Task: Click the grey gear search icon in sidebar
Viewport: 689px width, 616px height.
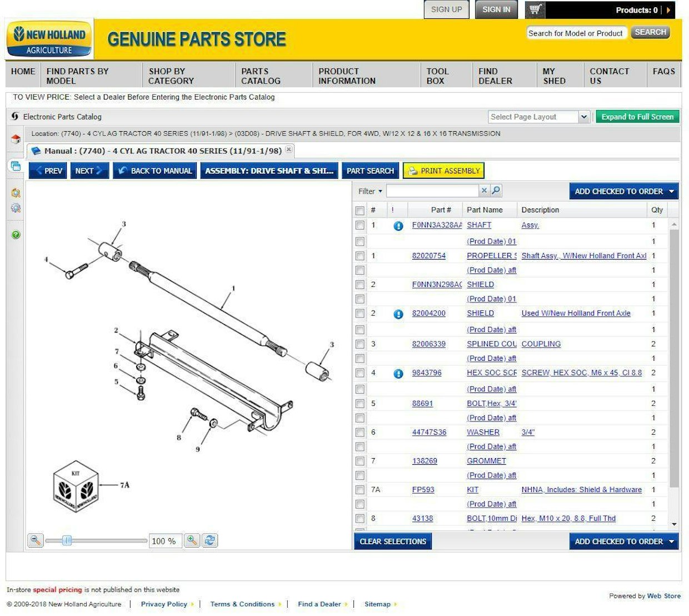Action: tap(16, 208)
